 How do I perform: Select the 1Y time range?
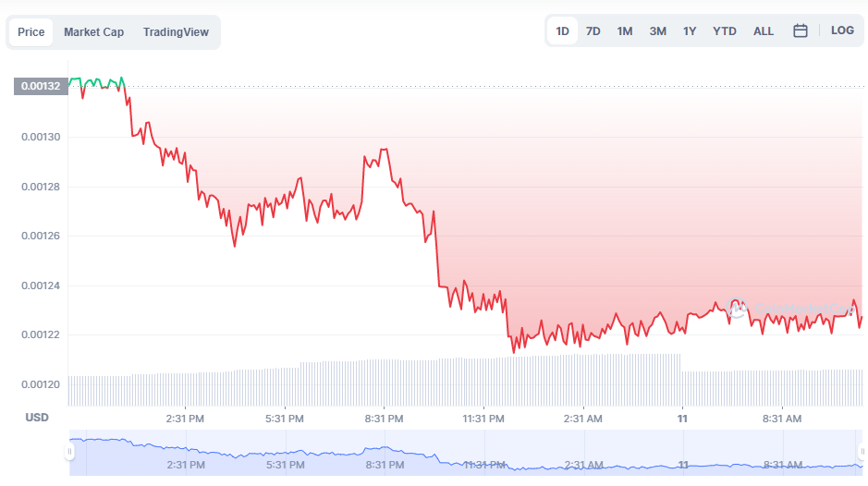690,31
